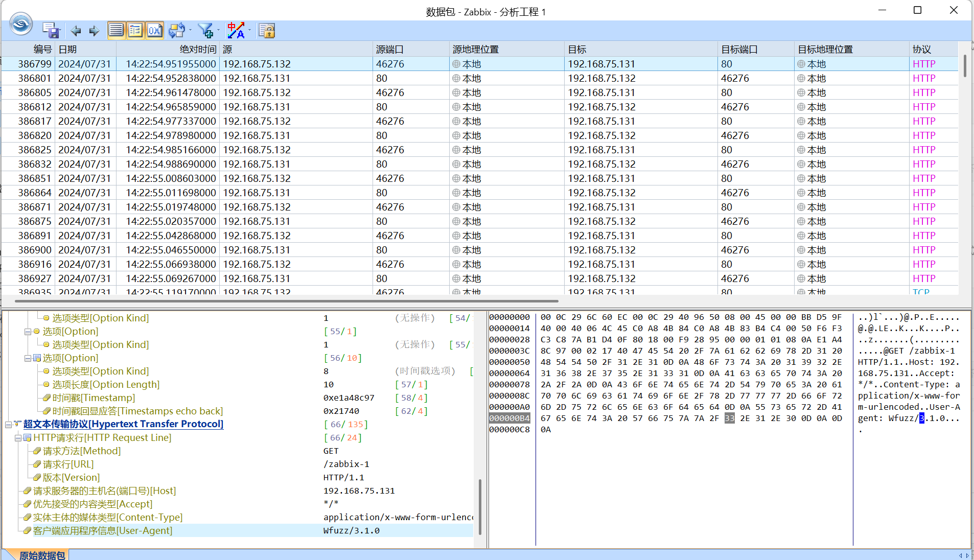Click the tab scroll left arrow
The width and height of the screenshot is (974, 560).
pyautogui.click(x=960, y=555)
